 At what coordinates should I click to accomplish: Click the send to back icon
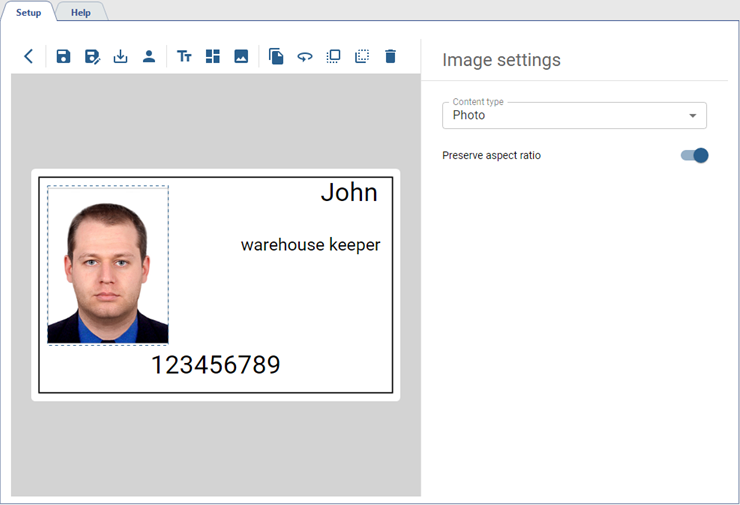coord(362,56)
